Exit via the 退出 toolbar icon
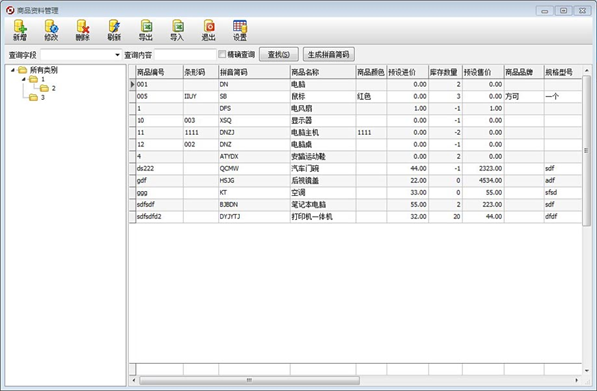 209,30
